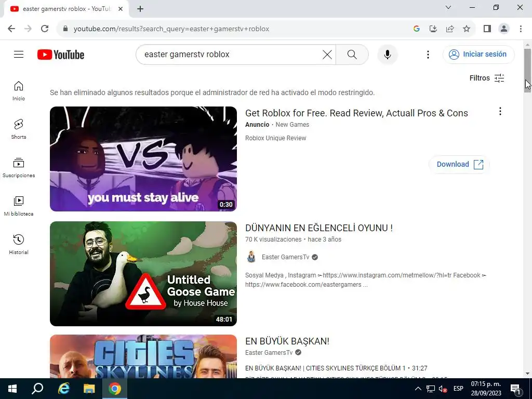Open the Google icon in address bar
This screenshot has height=399, width=532.
pyautogui.click(x=417, y=29)
